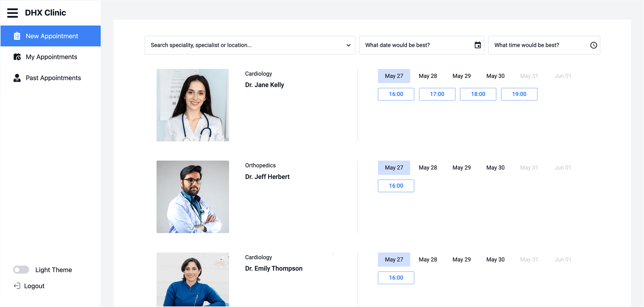644x307 pixels.
Task: Toggle the Light Theme switch
Action: 21,270
